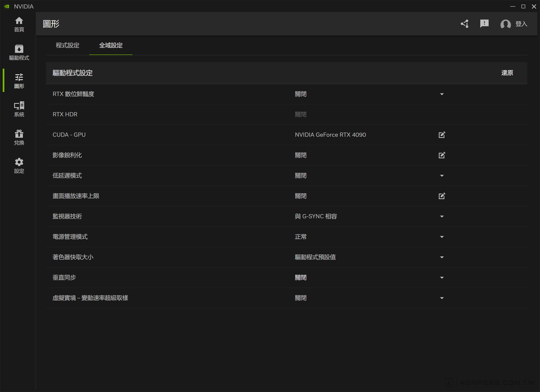Click the 還原 restore button
540x392 pixels.
(x=507, y=73)
